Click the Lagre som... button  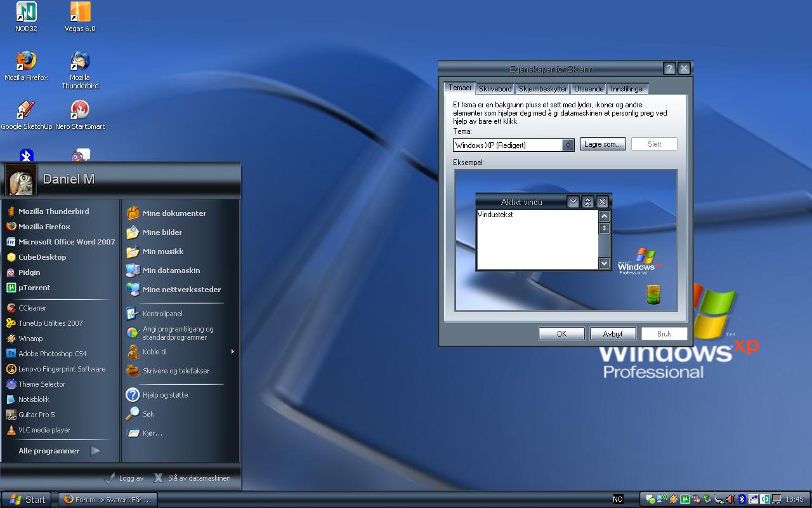pyautogui.click(x=603, y=144)
